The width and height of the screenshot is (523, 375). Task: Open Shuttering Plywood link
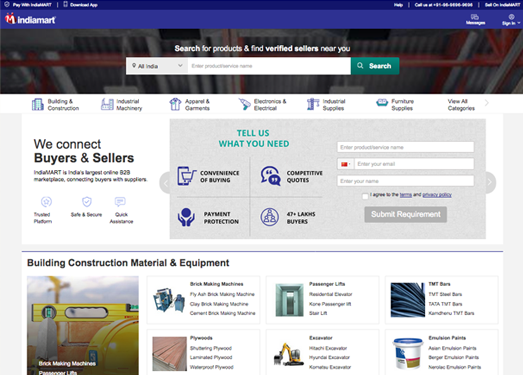pyautogui.click(x=211, y=348)
